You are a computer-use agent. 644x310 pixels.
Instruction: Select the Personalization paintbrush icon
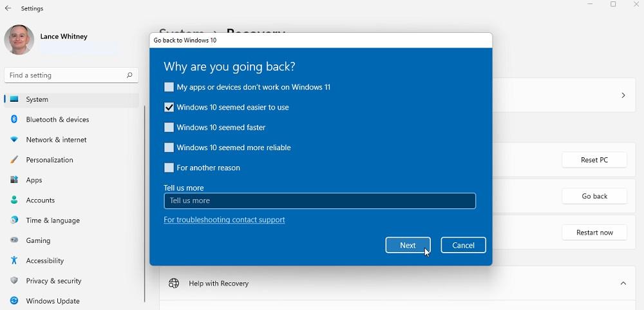click(x=14, y=160)
